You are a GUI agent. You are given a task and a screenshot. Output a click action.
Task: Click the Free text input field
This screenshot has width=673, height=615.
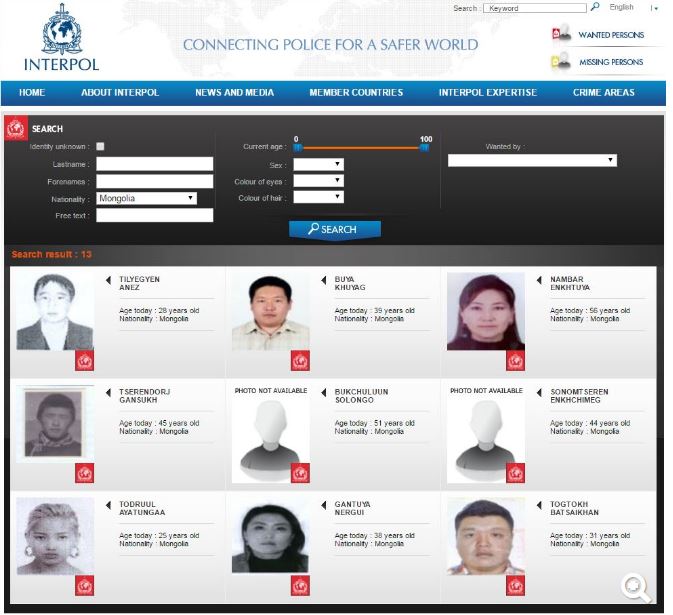155,215
